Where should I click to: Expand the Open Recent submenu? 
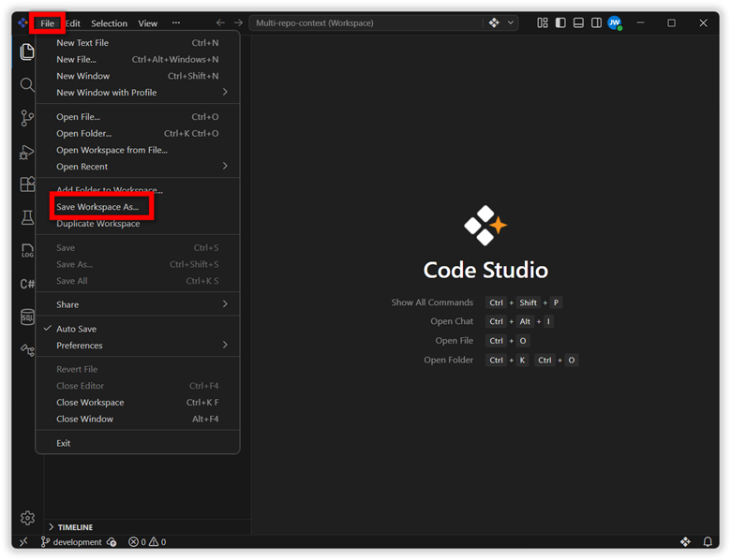point(138,167)
